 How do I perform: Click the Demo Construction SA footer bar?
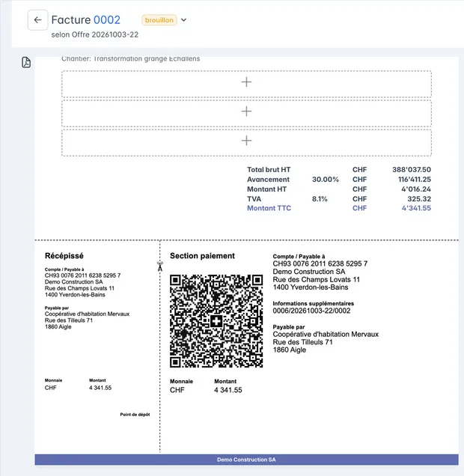(x=246, y=460)
